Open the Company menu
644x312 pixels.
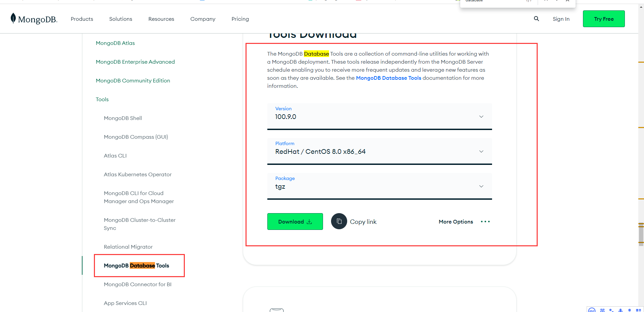[203, 19]
